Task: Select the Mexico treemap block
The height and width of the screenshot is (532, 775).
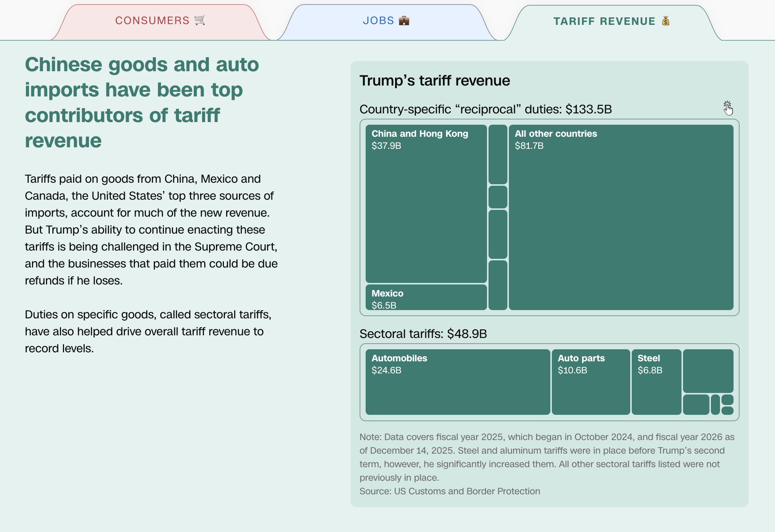Action: (x=426, y=298)
